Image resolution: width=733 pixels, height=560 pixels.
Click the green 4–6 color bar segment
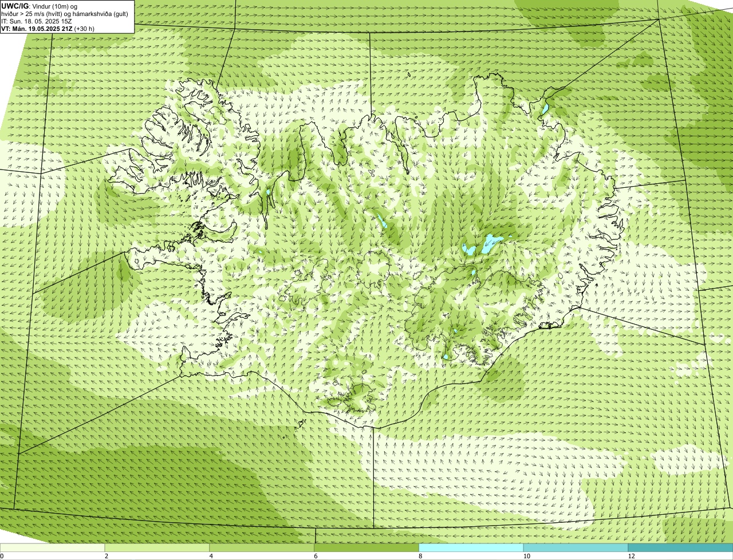262,547
